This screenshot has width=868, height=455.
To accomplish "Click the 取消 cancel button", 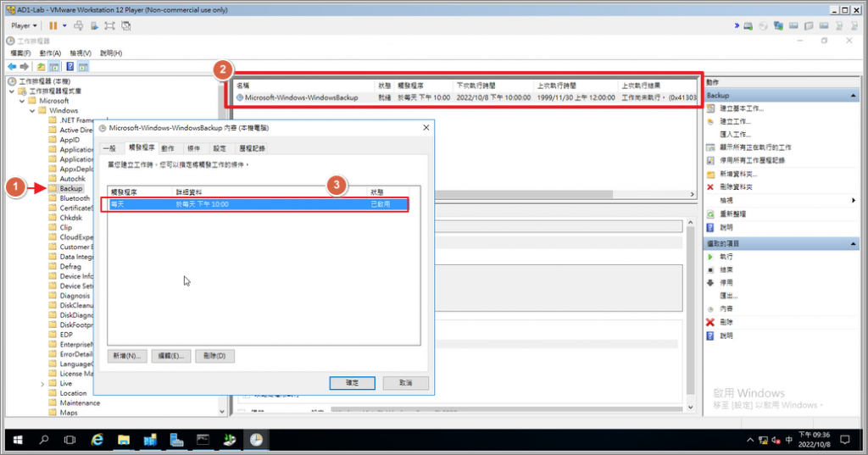I will (406, 383).
